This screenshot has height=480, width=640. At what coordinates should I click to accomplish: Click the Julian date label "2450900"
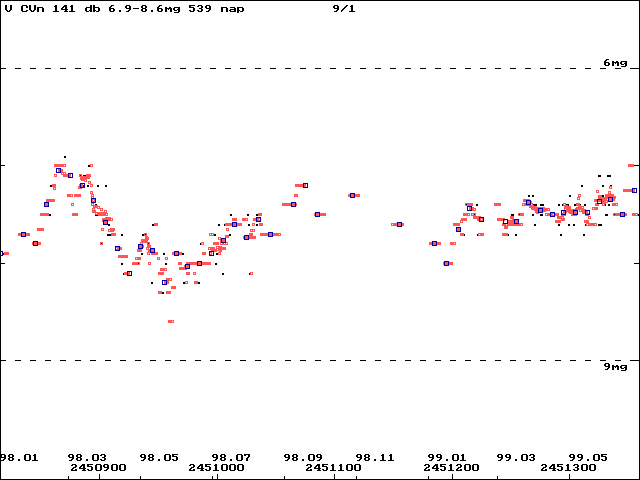98,467
